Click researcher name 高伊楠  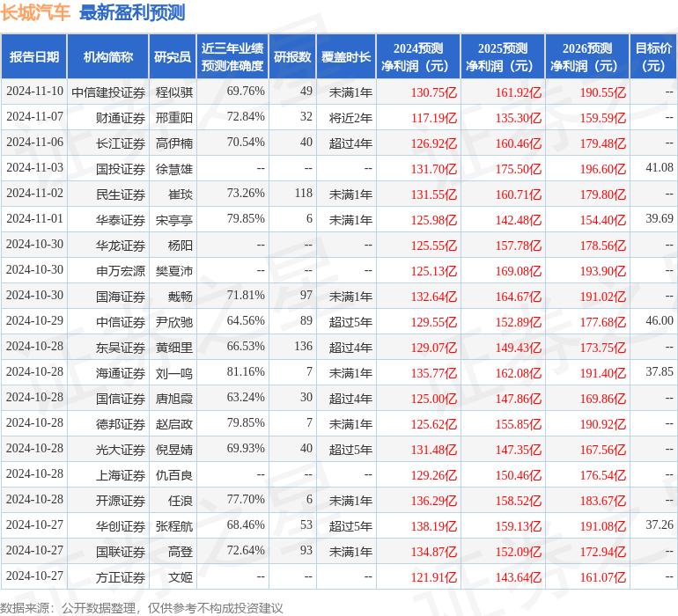173,143
